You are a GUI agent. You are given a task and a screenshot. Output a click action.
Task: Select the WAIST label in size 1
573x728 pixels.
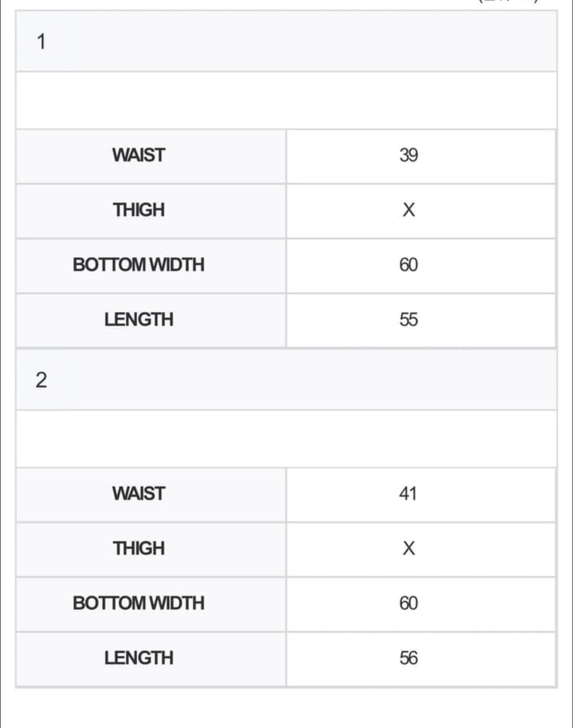point(139,155)
